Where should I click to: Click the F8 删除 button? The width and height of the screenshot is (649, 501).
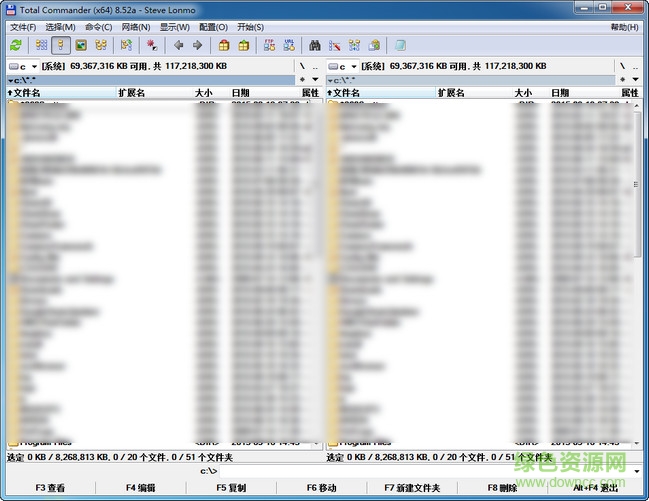click(x=502, y=488)
